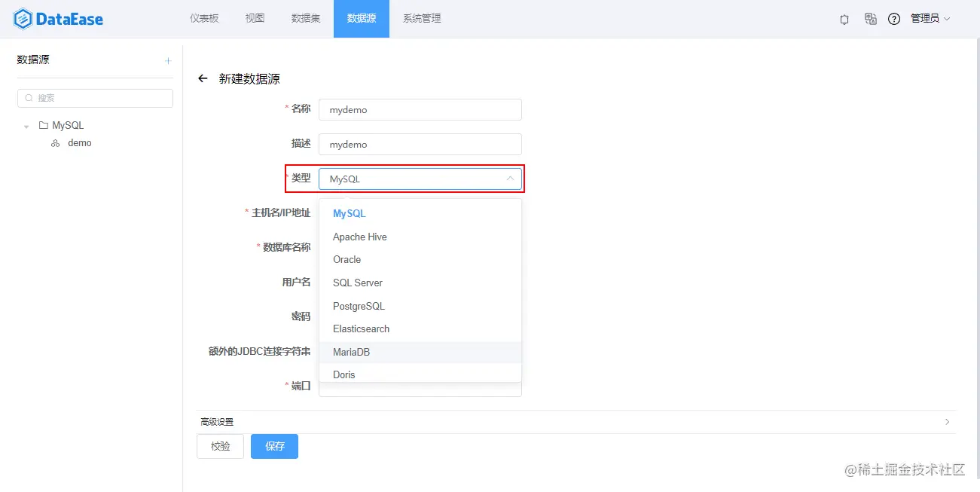Click the language switch icon
The height and width of the screenshot is (492, 980).
click(870, 19)
